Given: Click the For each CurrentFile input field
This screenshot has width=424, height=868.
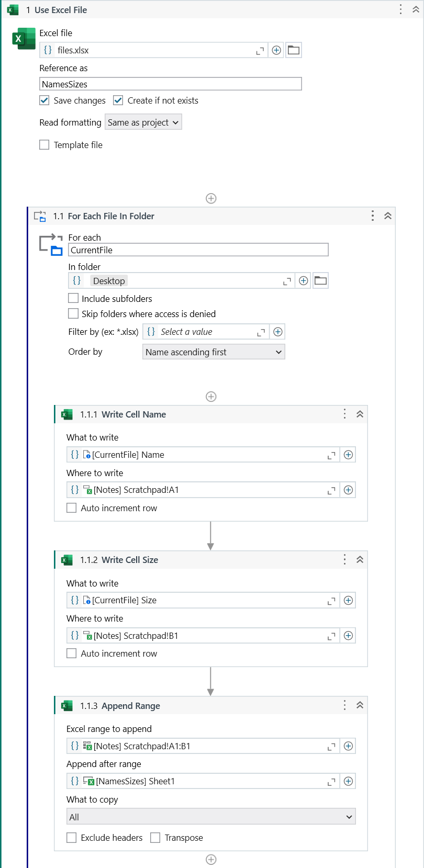Looking at the screenshot, I should click(198, 250).
